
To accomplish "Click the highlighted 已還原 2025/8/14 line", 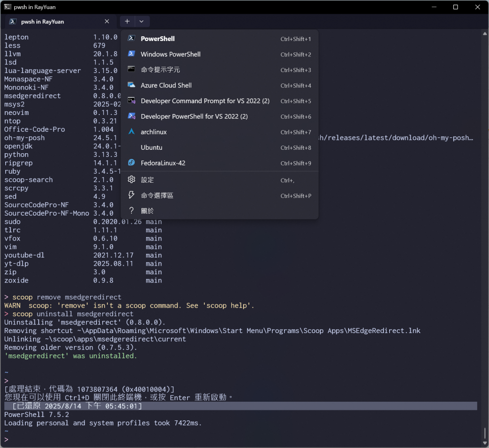I will pos(241,406).
